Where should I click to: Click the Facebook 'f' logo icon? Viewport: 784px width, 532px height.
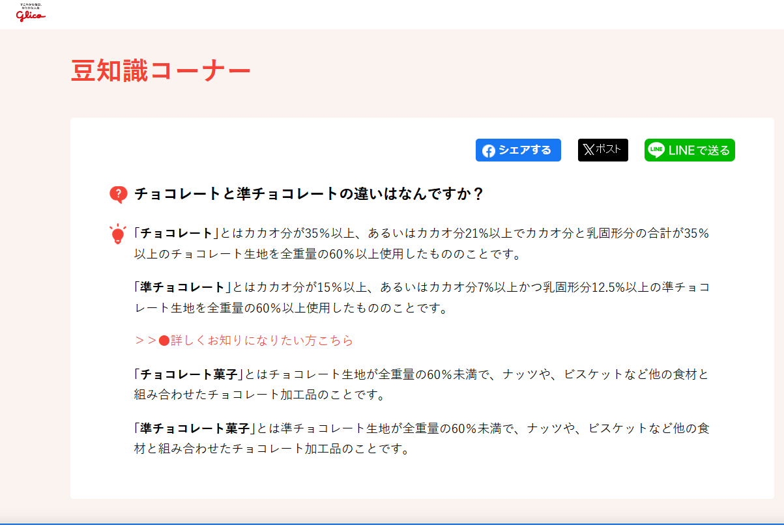click(489, 150)
